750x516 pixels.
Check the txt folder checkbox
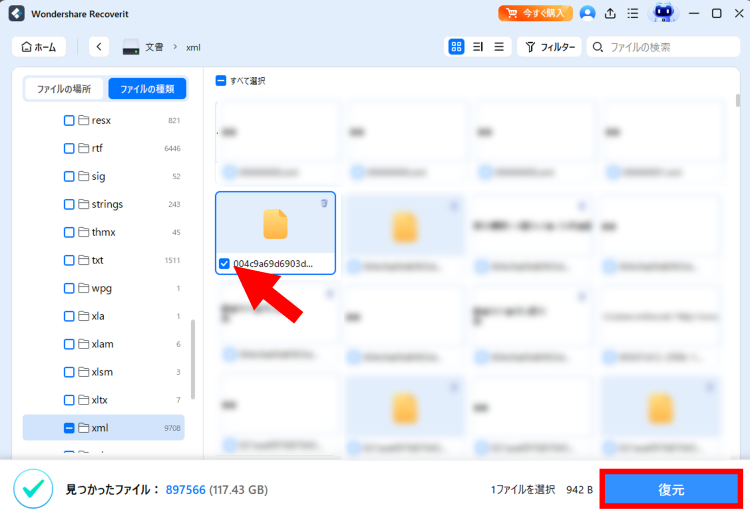[69, 260]
